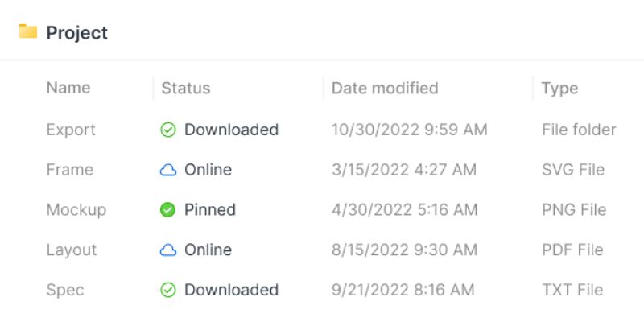This screenshot has width=644, height=322.
Task: Sort by the Name column header
Action: pyautogui.click(x=68, y=88)
